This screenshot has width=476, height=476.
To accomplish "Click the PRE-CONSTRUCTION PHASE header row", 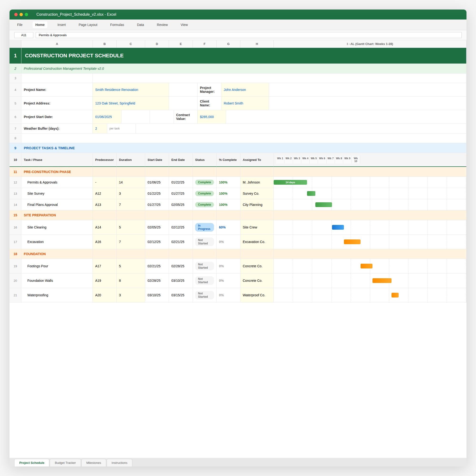I will [x=238, y=172].
